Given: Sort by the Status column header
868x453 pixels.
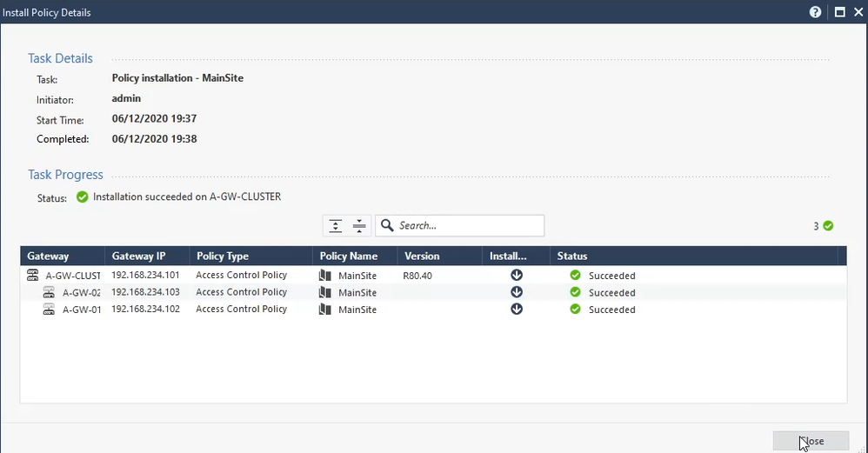Looking at the screenshot, I should tap(572, 256).
